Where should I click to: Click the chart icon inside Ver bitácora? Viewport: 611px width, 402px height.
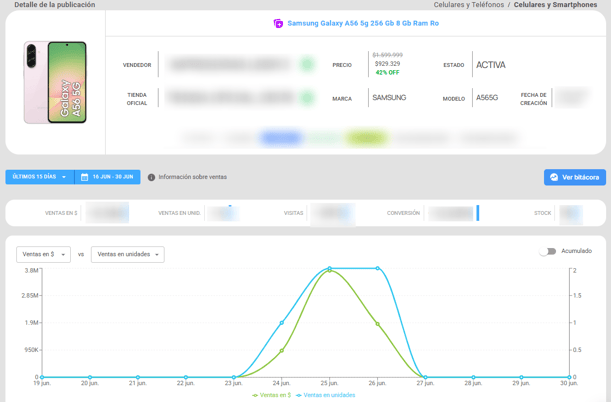554,177
